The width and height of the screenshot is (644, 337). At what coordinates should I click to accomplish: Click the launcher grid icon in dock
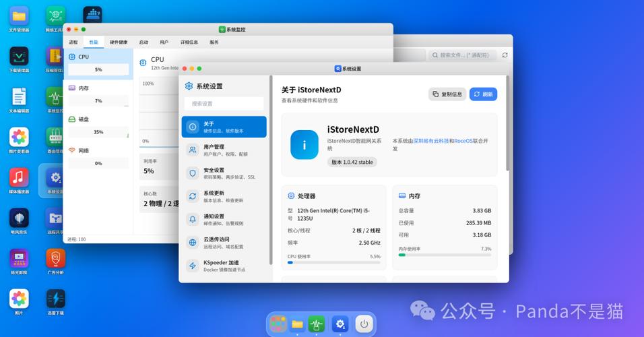278,324
